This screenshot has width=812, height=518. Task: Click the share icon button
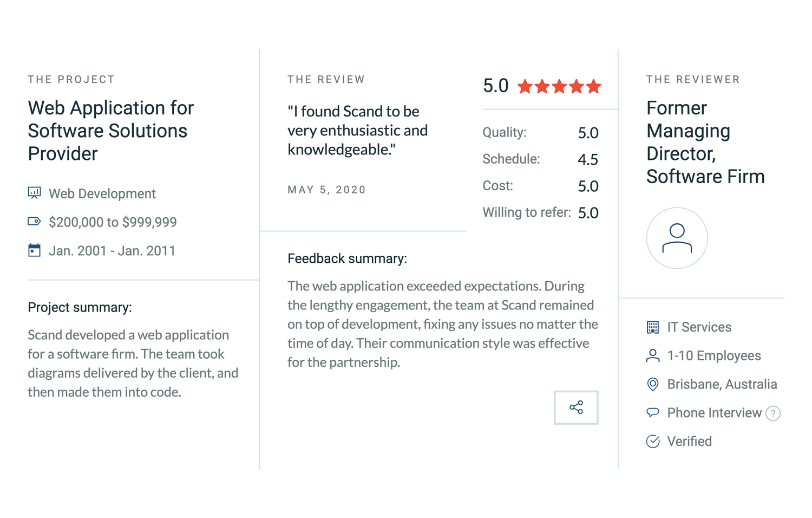[x=576, y=407]
